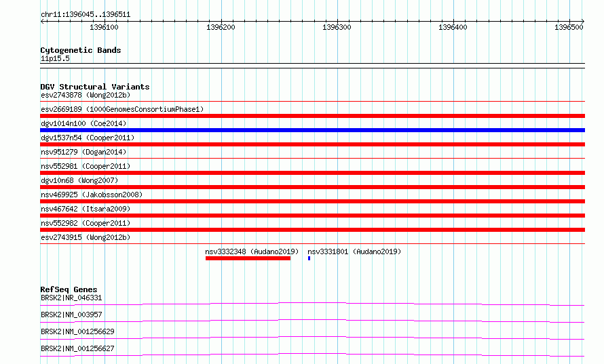Open variant nsv3331801 (Audano2019)
The image size is (604, 364).
coord(354,251)
